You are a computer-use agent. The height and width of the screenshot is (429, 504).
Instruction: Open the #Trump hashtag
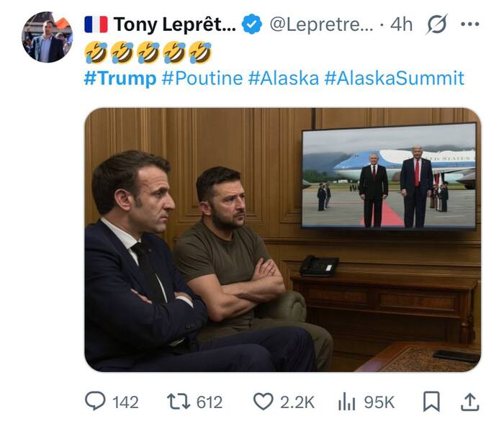[x=120, y=78]
